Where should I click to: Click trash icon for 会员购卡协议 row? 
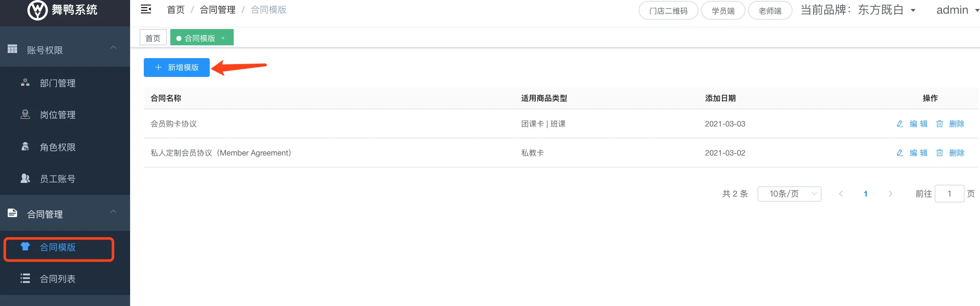[939, 124]
